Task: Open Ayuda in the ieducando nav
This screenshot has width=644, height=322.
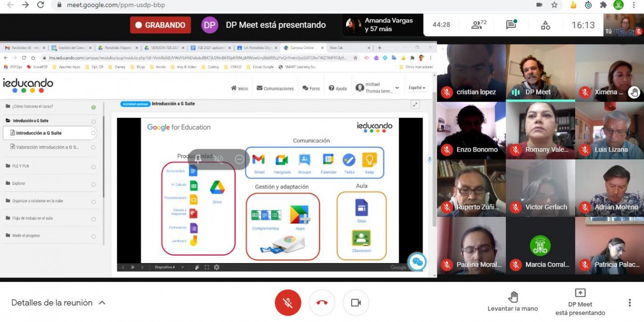Action: [338, 88]
